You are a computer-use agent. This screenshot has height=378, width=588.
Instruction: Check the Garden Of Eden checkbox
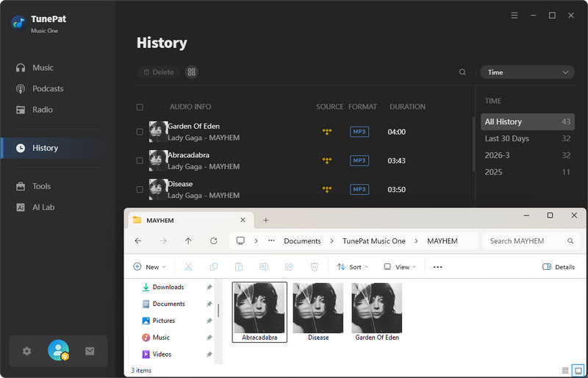tap(140, 132)
